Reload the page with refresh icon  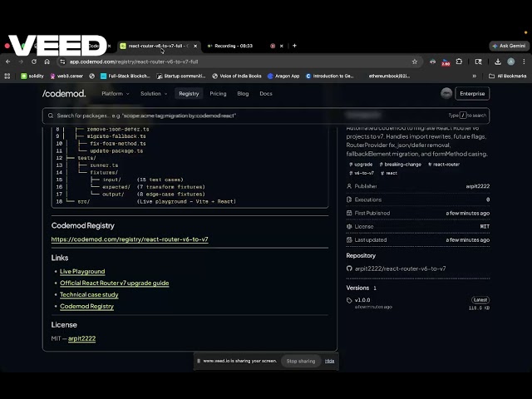34,62
